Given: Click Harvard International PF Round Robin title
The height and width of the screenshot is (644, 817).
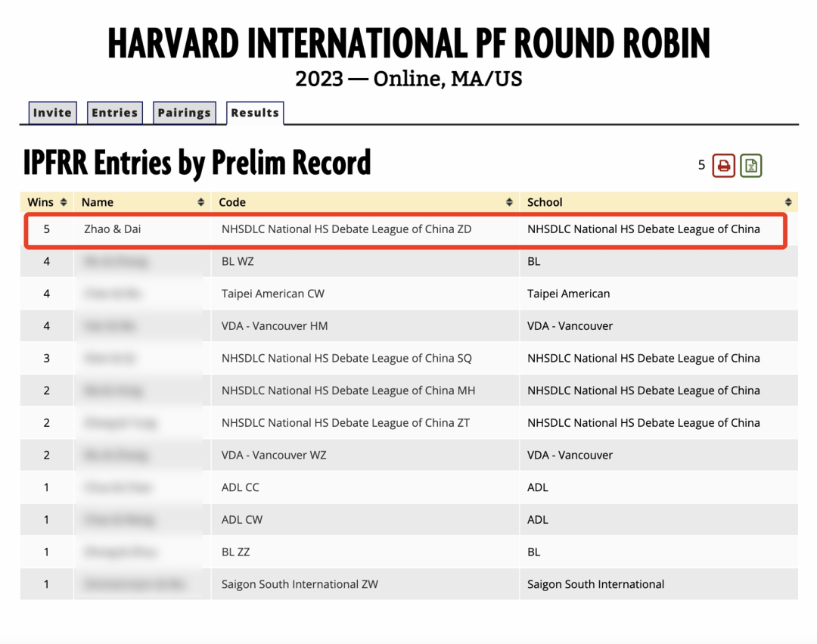Looking at the screenshot, I should [x=409, y=43].
